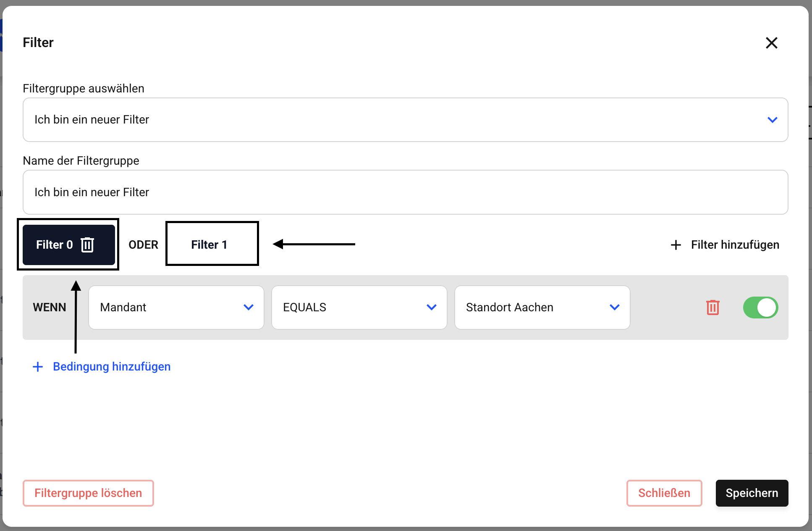
Task: Open the Mandant field dropdown
Action: (x=176, y=308)
